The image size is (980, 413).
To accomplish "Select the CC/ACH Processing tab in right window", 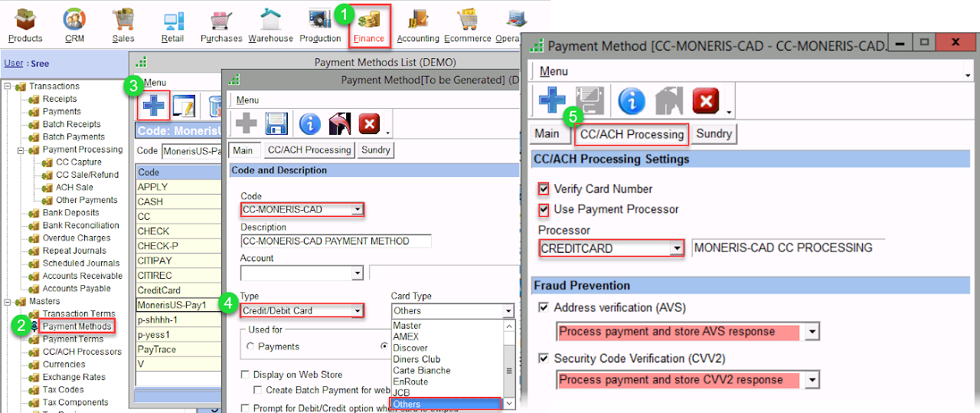I will click(x=632, y=134).
